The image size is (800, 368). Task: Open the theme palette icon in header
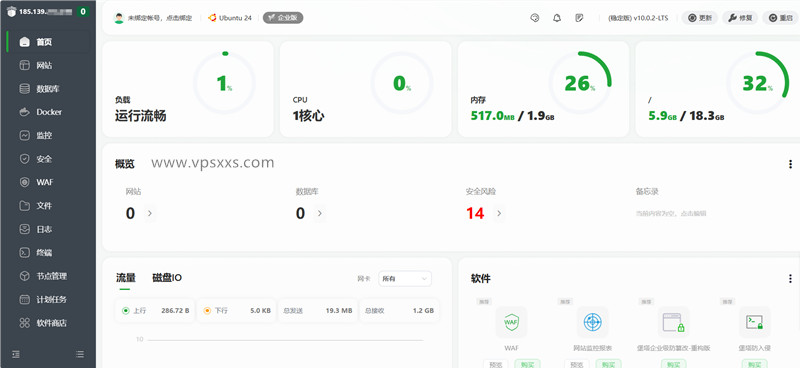click(x=535, y=18)
